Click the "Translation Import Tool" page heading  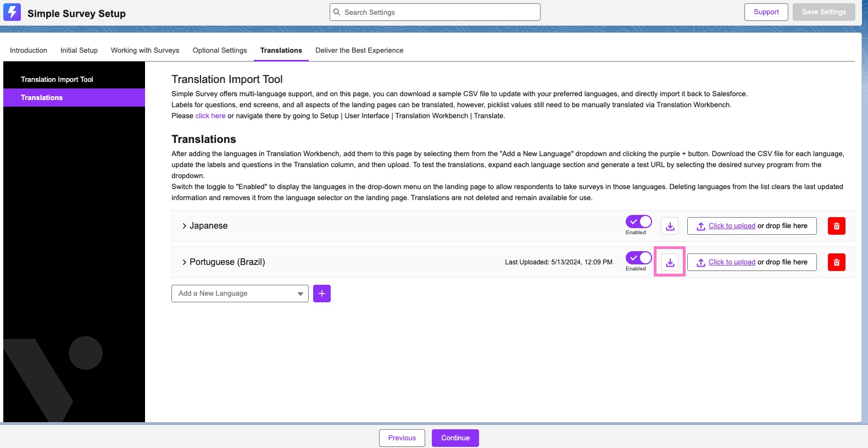click(227, 80)
